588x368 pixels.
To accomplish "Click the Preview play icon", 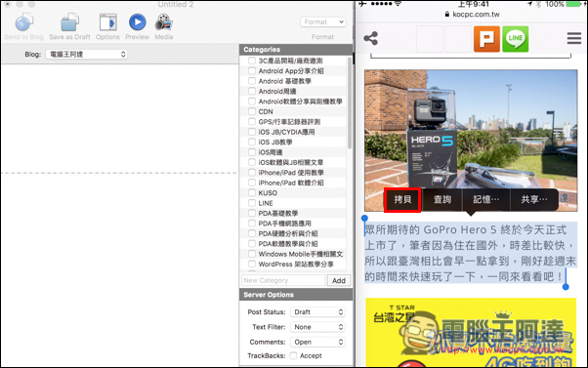I will (138, 22).
